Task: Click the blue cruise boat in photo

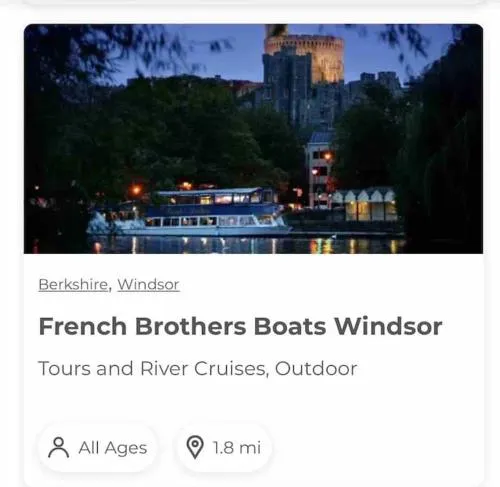Action: pyautogui.click(x=189, y=212)
